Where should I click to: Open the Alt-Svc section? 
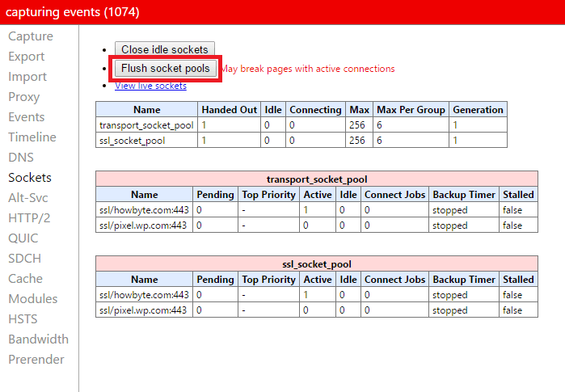coord(29,198)
